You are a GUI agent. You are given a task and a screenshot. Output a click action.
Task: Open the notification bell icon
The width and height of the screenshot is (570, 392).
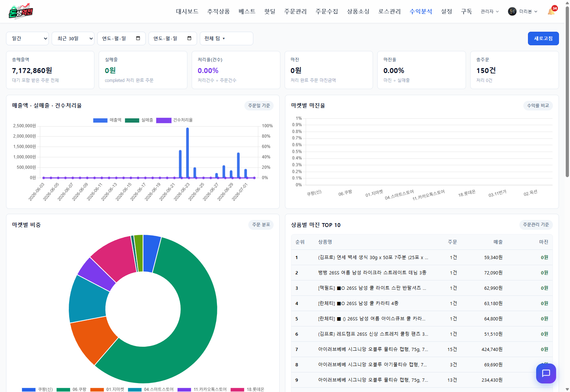click(551, 11)
